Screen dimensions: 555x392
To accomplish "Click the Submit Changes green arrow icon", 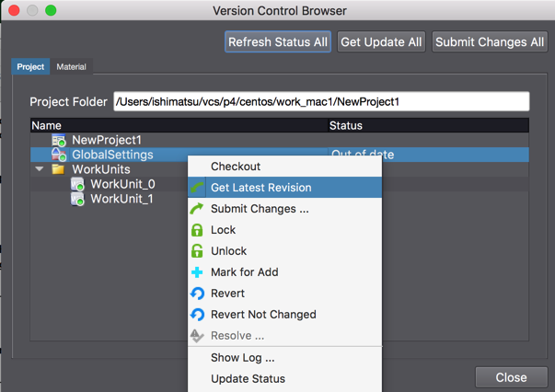I will pos(197,209).
